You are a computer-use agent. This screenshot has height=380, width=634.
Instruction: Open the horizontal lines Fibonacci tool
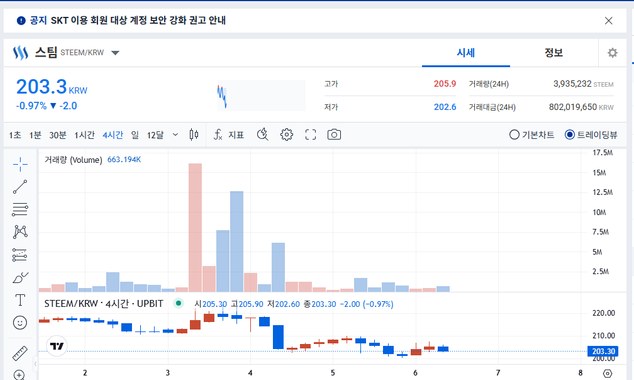20,209
